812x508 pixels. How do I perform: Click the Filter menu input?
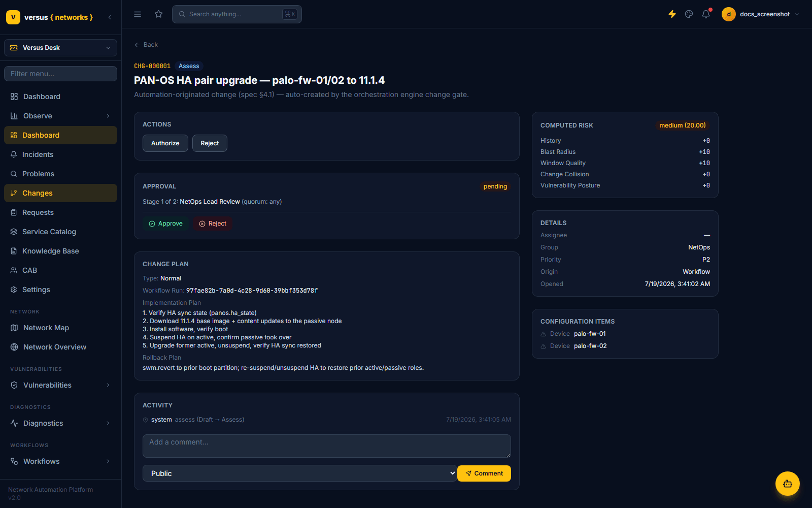pyautogui.click(x=60, y=74)
